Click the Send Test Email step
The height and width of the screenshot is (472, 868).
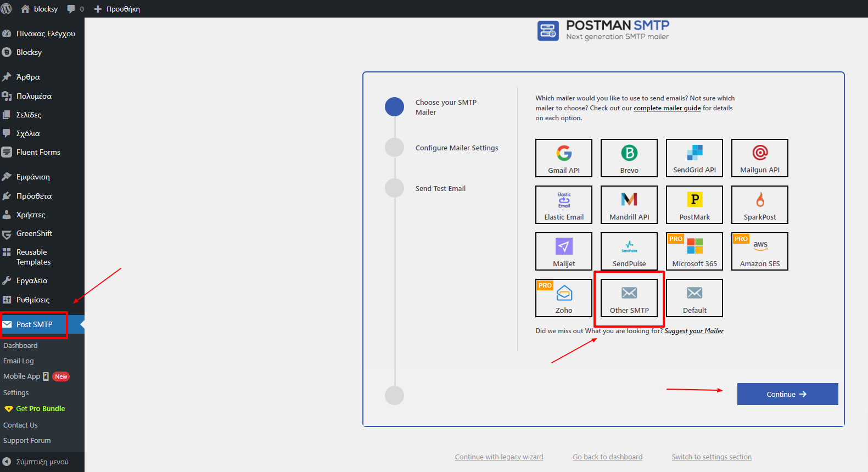pos(440,188)
